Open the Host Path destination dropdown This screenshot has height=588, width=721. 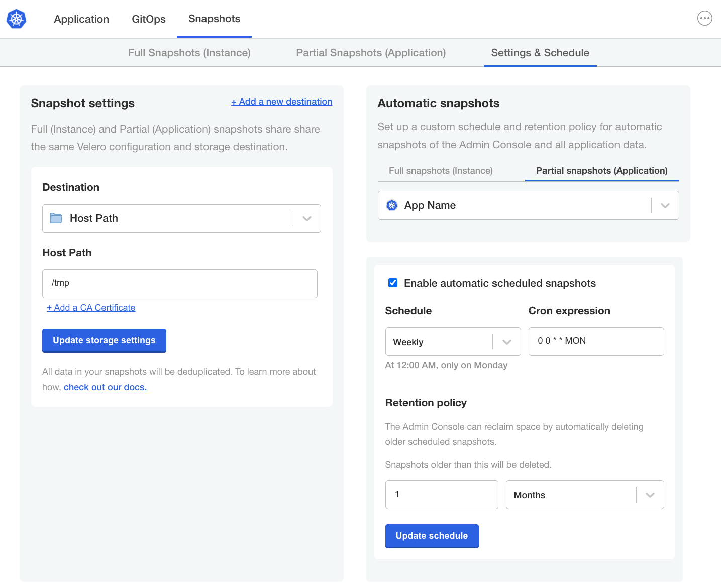click(306, 218)
